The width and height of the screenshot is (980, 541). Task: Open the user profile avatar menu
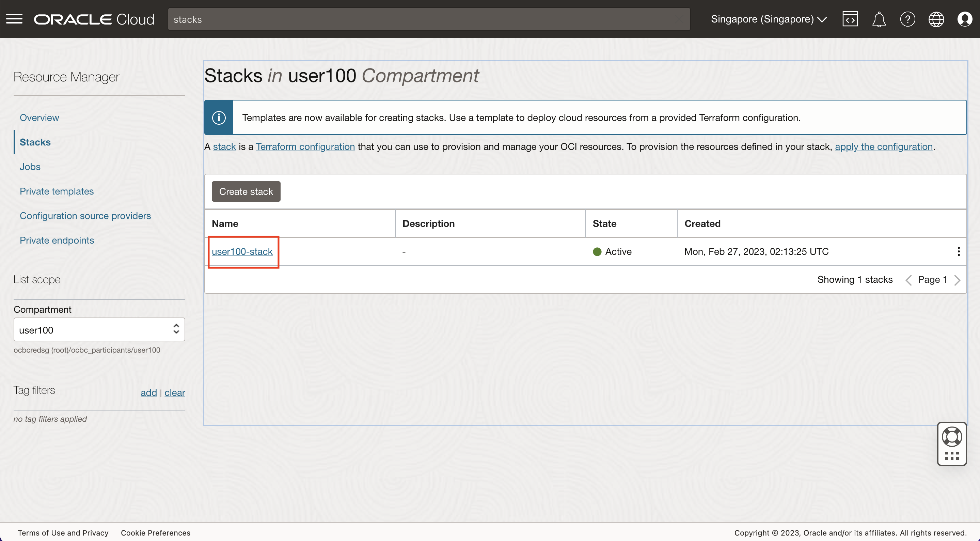coord(964,19)
